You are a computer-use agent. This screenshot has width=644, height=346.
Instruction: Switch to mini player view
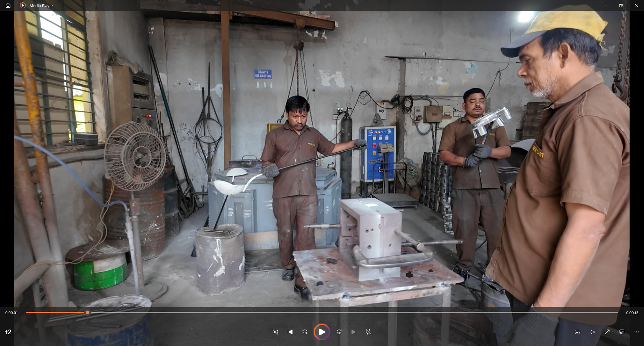pos(622,332)
